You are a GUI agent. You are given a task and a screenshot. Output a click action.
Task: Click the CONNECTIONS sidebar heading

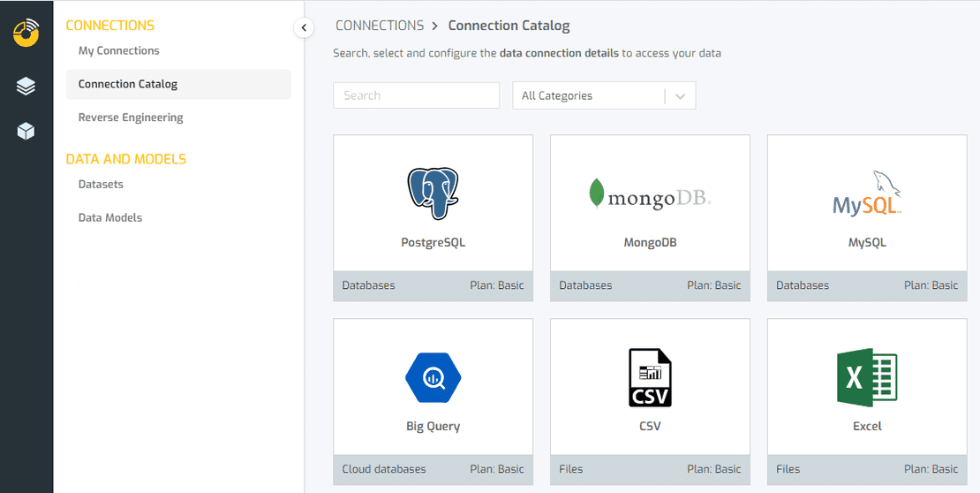pos(110,26)
